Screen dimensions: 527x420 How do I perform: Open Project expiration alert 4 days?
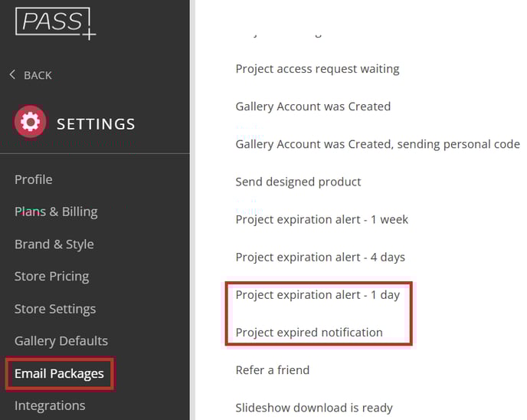(320, 258)
